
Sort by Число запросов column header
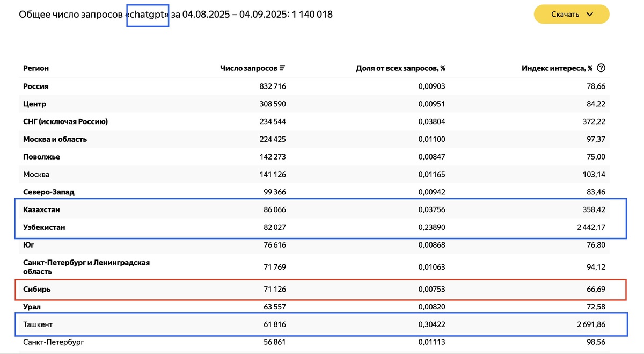pos(253,68)
